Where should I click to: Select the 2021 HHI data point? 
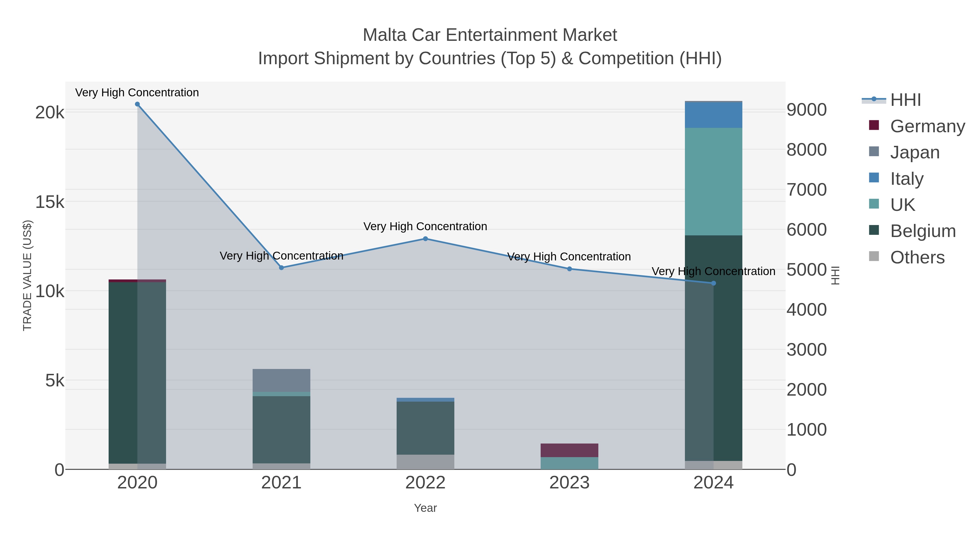pos(281,268)
